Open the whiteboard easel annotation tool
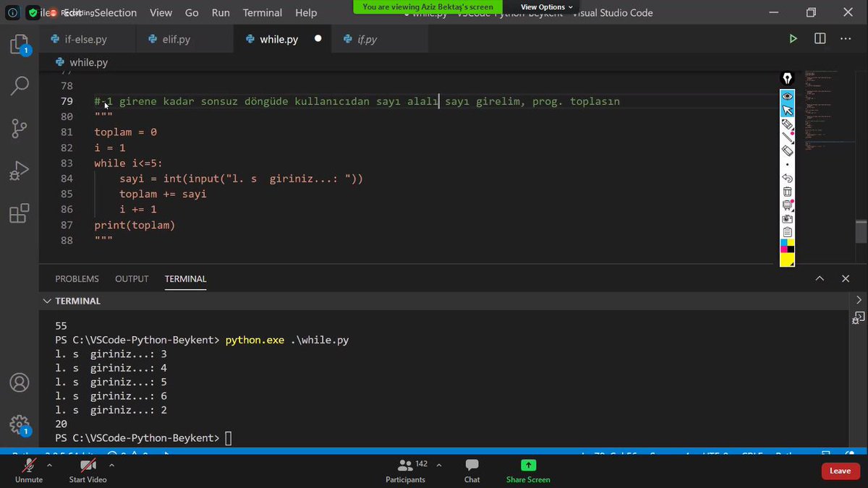Viewport: 868px width, 488px height. (788, 205)
